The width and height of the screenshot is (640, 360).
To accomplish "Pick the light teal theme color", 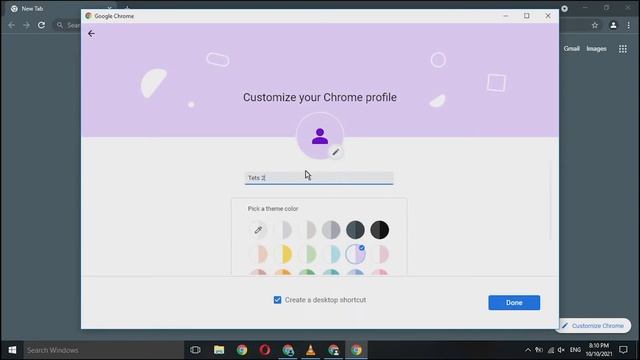I will (x=331, y=254).
